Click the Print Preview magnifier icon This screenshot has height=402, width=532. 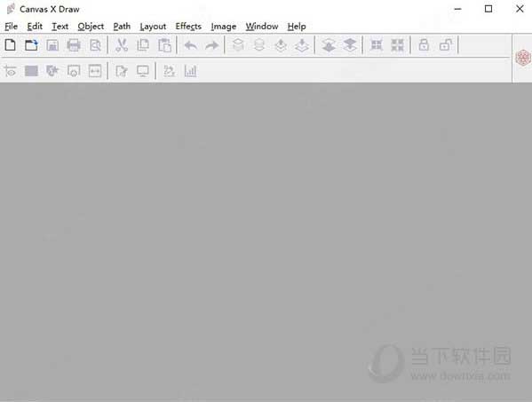pos(95,45)
